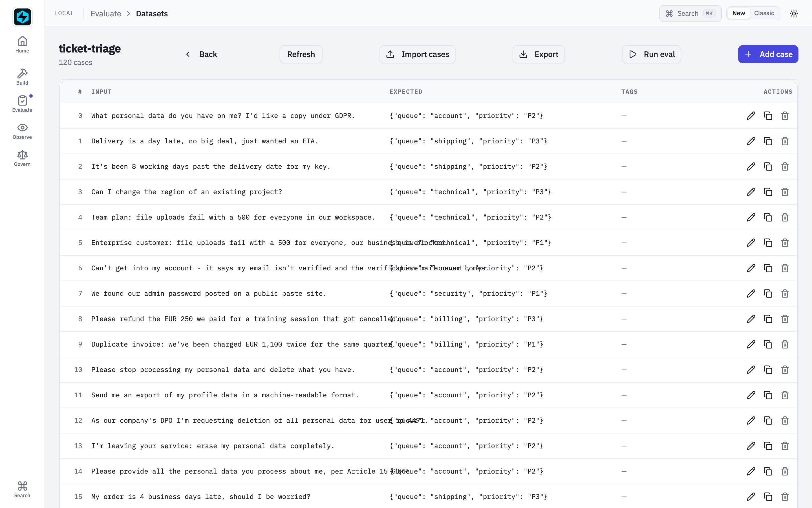Delete case 12 DPO deletion request
Image resolution: width=812 pixels, height=508 pixels.
(784, 421)
